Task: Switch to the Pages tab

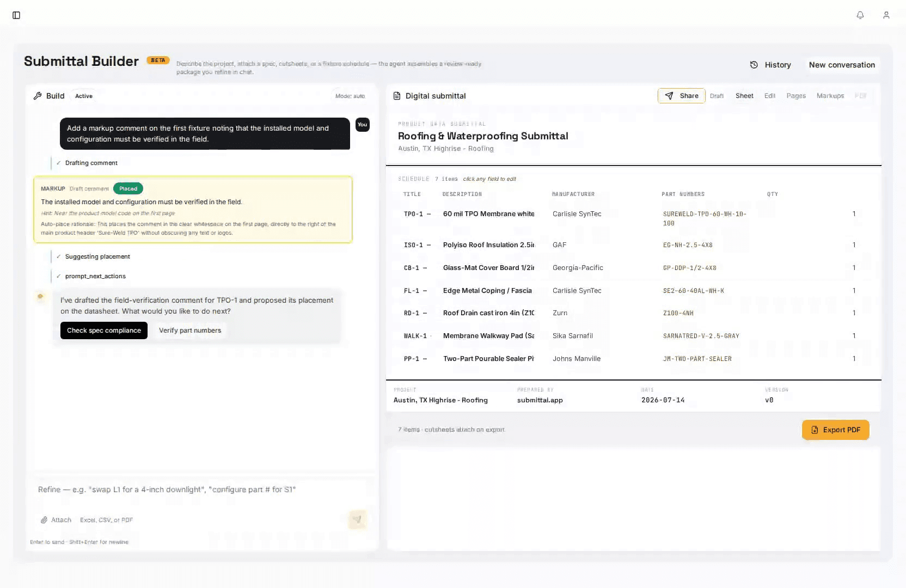Action: point(796,96)
